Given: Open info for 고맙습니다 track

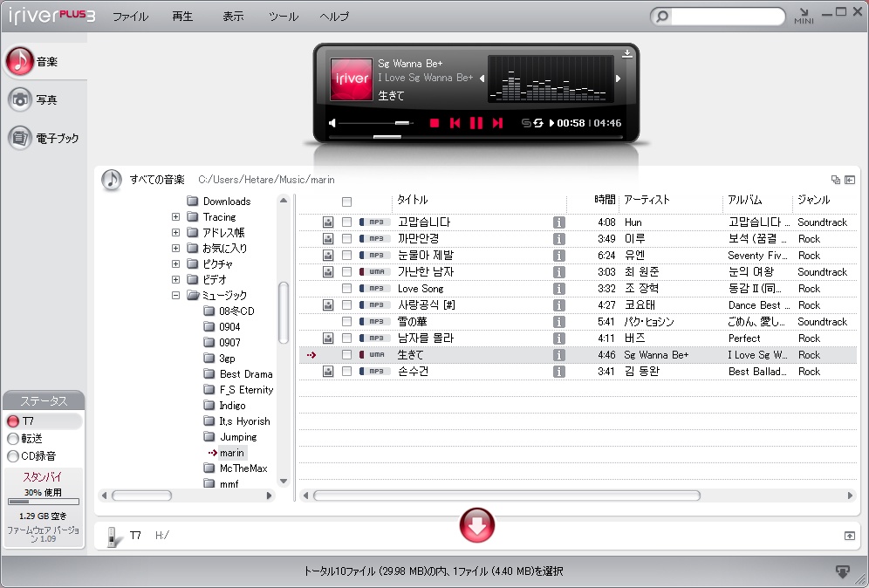Looking at the screenshot, I should point(559,222).
